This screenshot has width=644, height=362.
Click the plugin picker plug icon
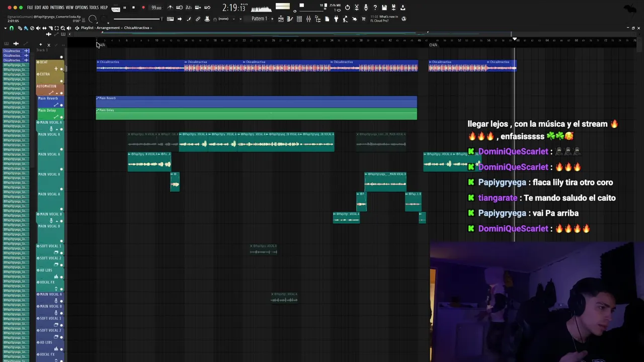click(336, 19)
